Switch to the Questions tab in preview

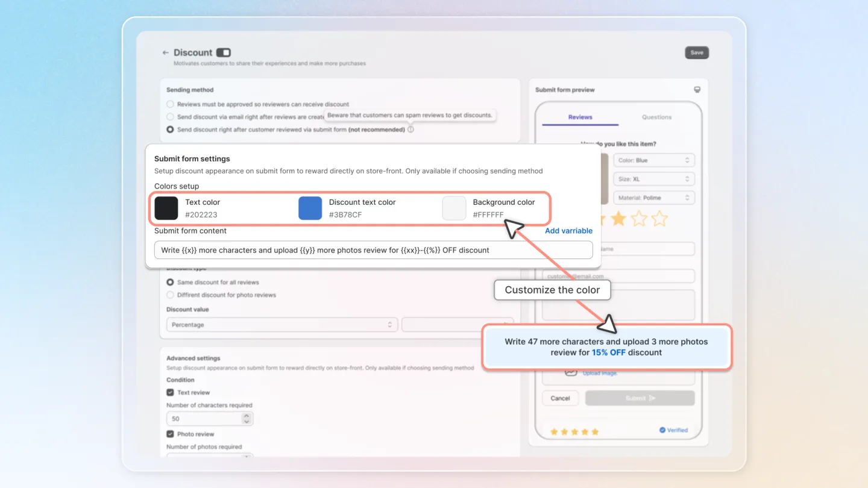[656, 117]
